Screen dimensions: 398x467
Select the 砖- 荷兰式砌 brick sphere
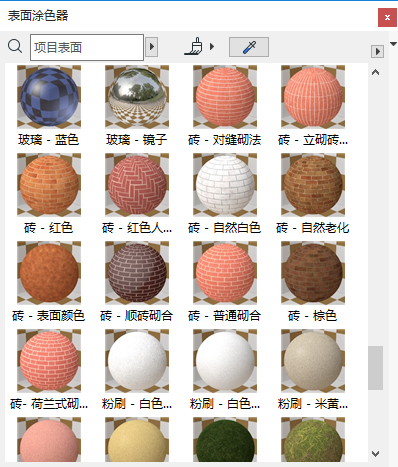(x=49, y=361)
